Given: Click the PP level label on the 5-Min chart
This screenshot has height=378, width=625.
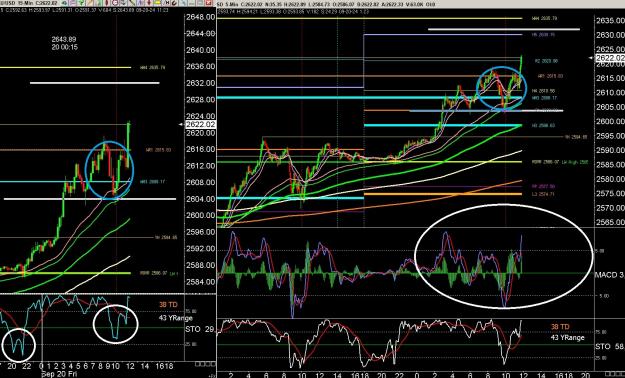Looking at the screenshot, I should click(x=543, y=186).
